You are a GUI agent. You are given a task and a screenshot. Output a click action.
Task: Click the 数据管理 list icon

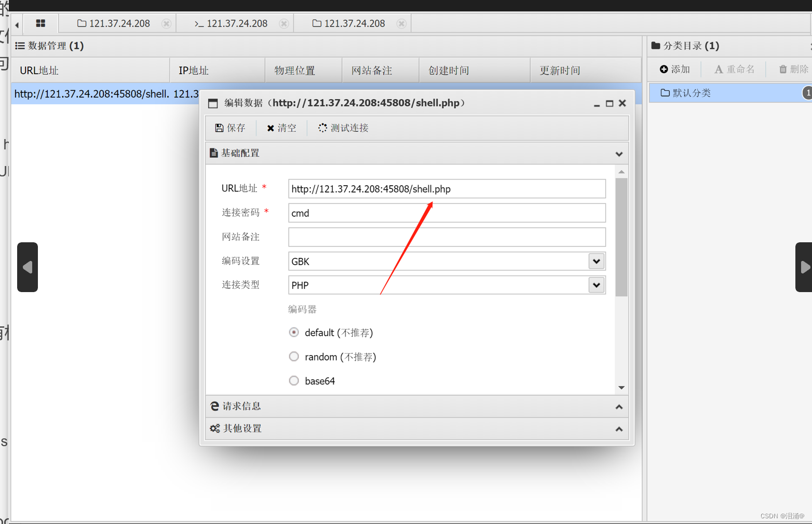click(20, 46)
